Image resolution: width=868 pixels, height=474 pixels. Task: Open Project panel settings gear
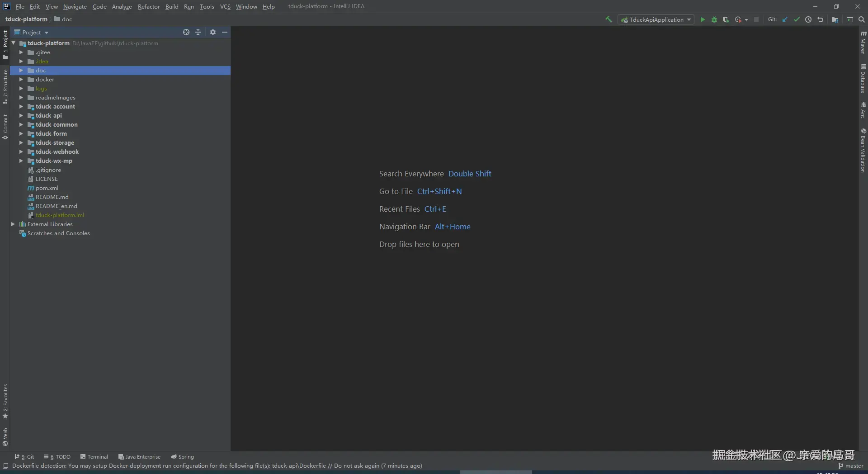tap(212, 32)
